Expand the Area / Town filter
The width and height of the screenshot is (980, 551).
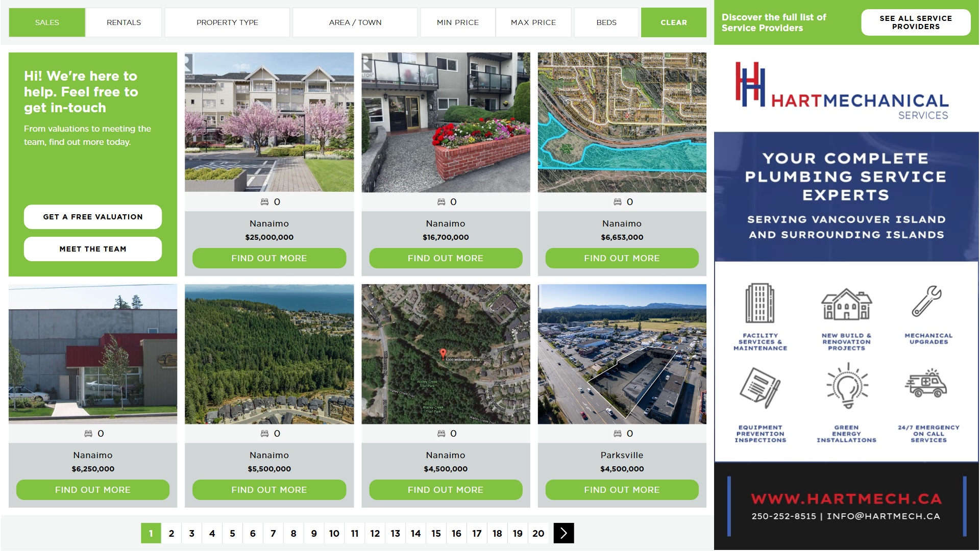(355, 22)
